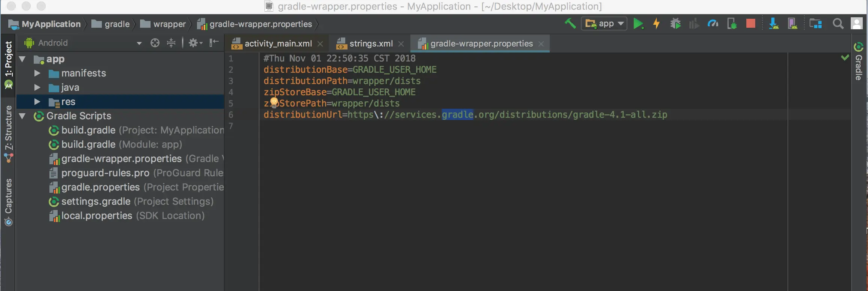
Task: Click the distributionPath=wrapper/dists line
Action: [342, 81]
